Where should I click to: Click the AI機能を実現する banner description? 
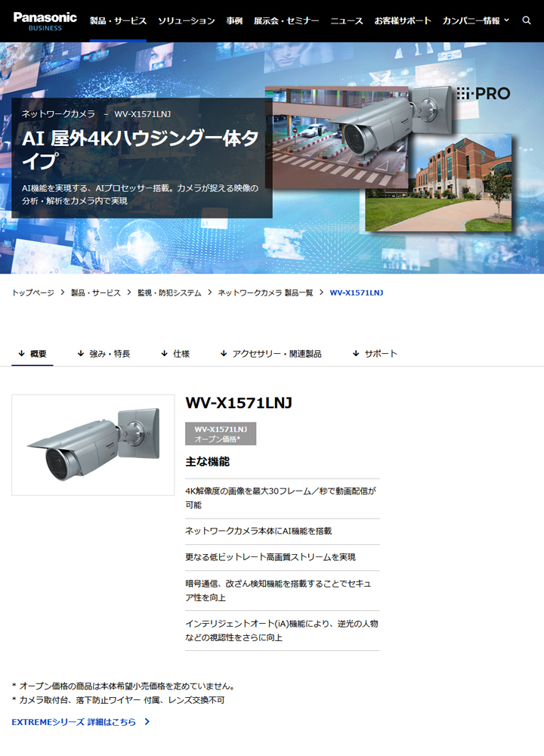[x=141, y=194]
